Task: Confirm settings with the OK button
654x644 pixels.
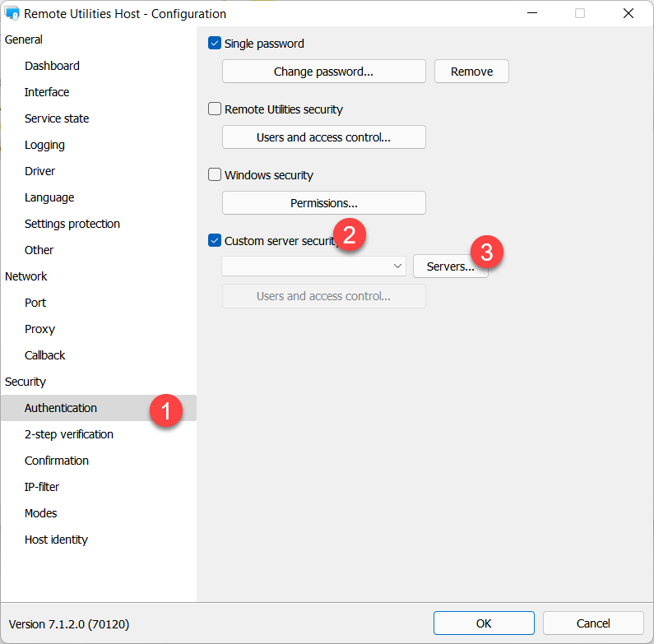Action: tap(484, 623)
